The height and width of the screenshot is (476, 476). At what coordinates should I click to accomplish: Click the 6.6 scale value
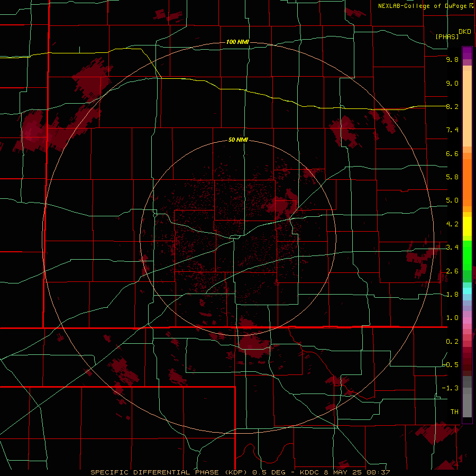point(452,153)
